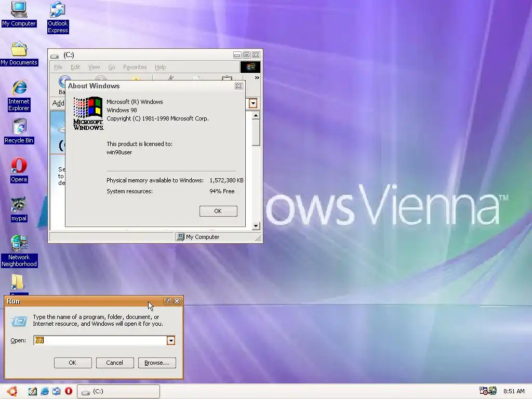
Task: Click the globe tray icon beside the clock
Action: pyautogui.click(x=493, y=391)
